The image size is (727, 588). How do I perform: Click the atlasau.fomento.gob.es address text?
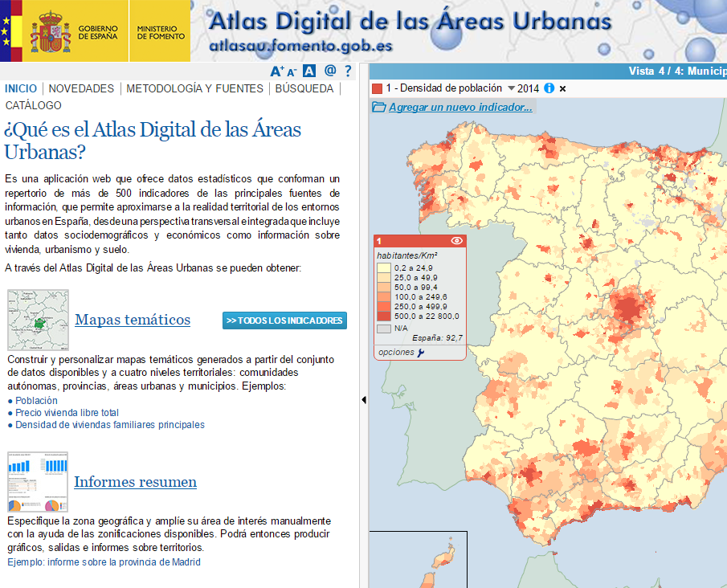coord(301,46)
